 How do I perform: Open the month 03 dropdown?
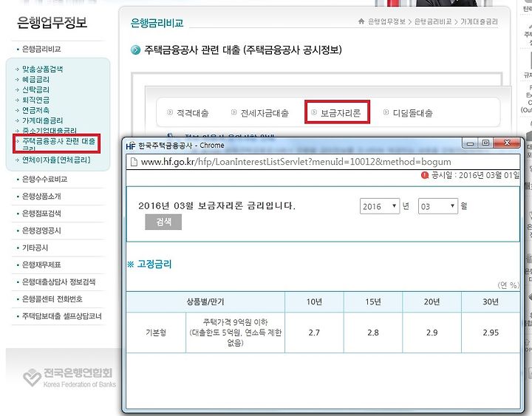pyautogui.click(x=438, y=206)
